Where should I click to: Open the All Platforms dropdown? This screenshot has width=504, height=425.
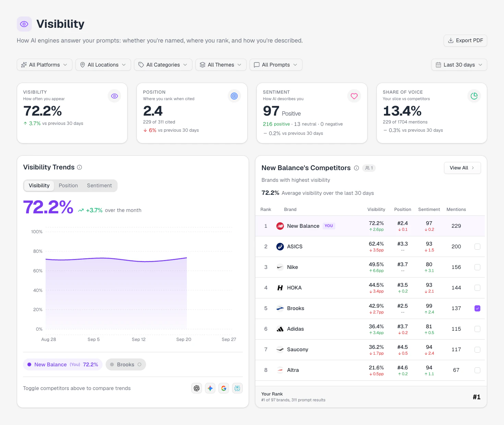click(x=45, y=65)
